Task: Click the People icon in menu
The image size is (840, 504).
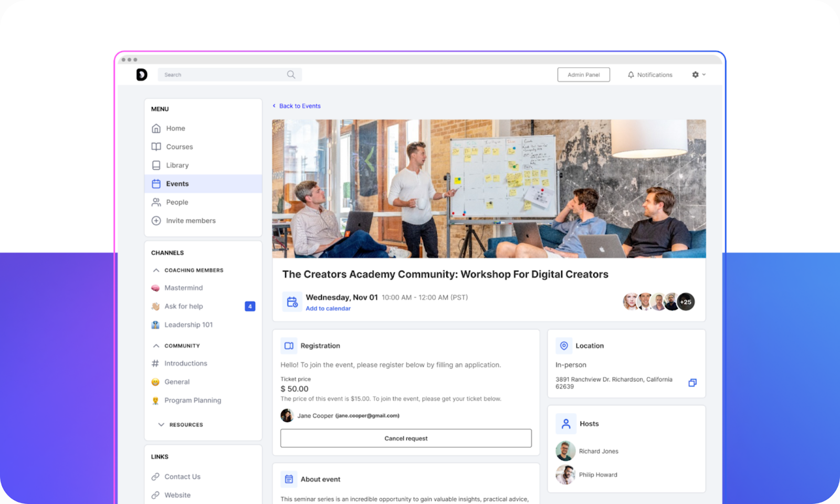Action: [x=156, y=202]
